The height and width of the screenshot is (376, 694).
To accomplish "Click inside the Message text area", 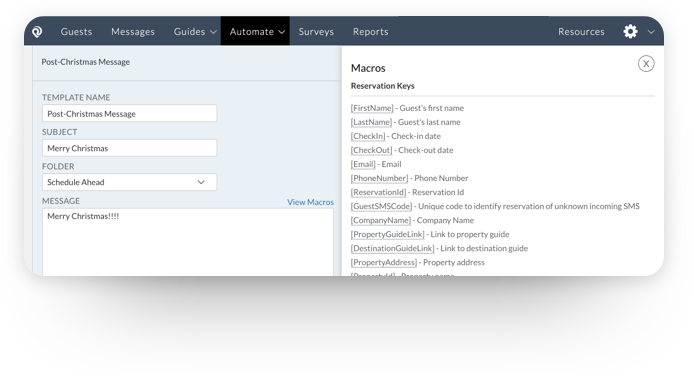I will [188, 242].
